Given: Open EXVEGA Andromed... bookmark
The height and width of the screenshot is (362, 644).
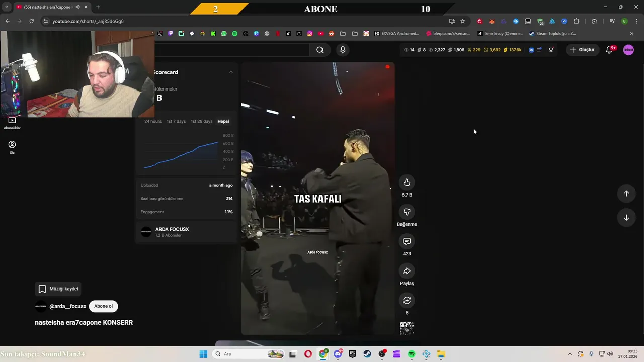Looking at the screenshot, I should click(x=396, y=34).
